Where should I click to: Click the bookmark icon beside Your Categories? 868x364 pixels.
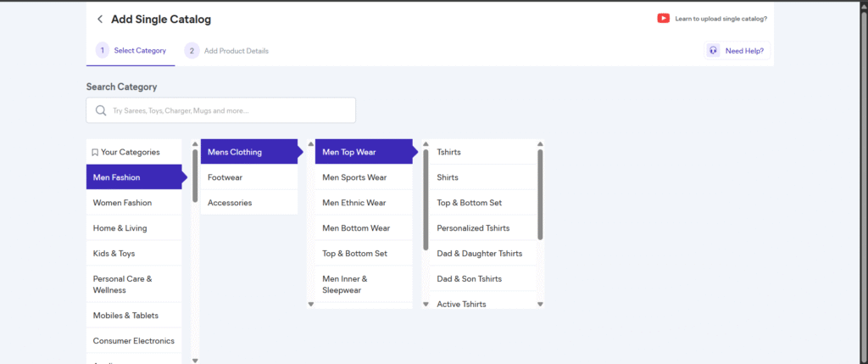(x=95, y=153)
